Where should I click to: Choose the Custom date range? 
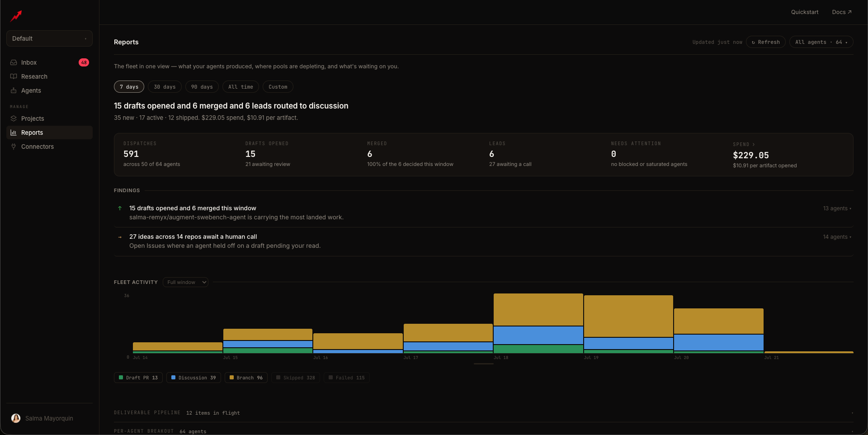point(278,87)
